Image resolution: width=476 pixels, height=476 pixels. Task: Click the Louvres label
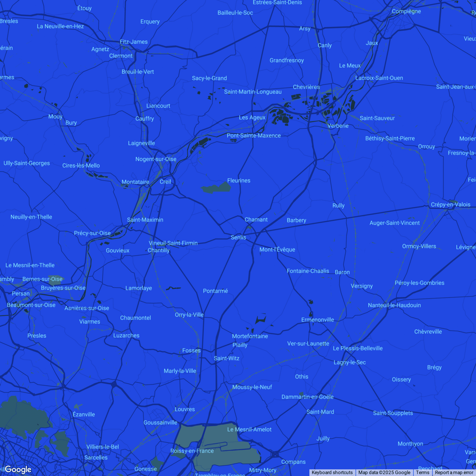[x=184, y=409]
